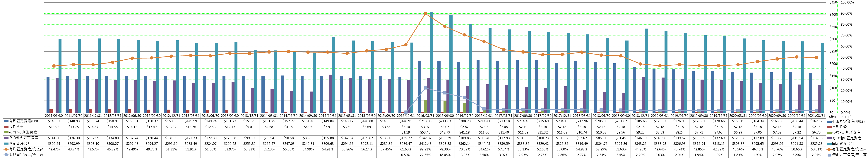Click the $155.88 other fixed assets cell
This screenshot has height=158, width=868.
[x=328, y=138]
